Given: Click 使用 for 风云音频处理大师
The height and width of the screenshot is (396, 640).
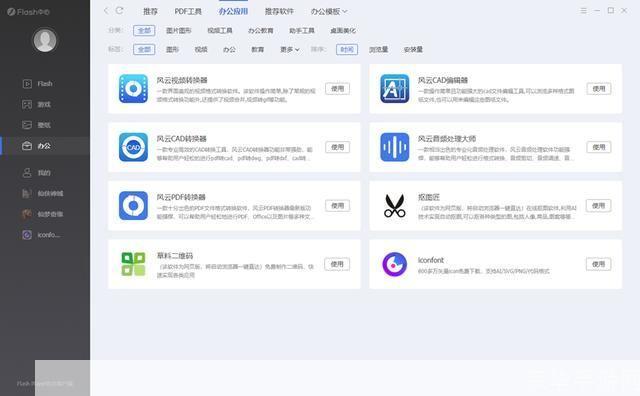Looking at the screenshot, I should (x=599, y=147).
